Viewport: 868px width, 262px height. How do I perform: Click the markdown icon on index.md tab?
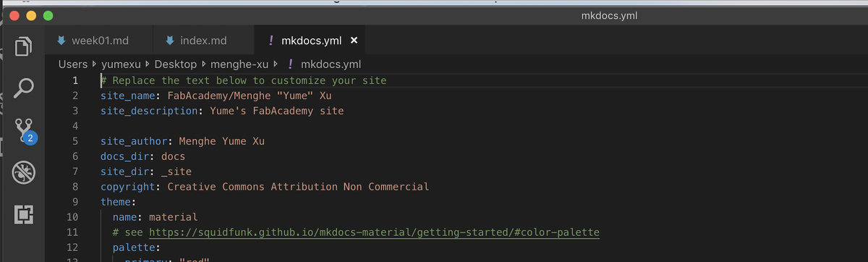click(170, 40)
